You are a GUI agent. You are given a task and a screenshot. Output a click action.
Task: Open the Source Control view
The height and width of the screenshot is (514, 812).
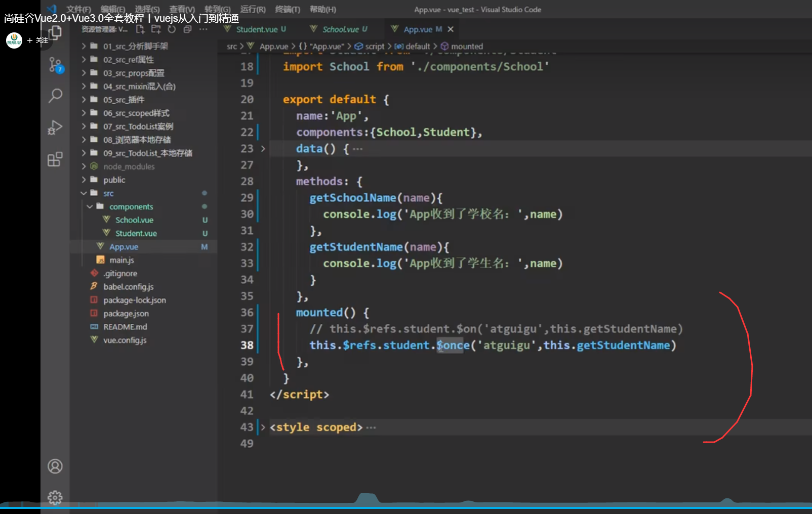click(55, 65)
